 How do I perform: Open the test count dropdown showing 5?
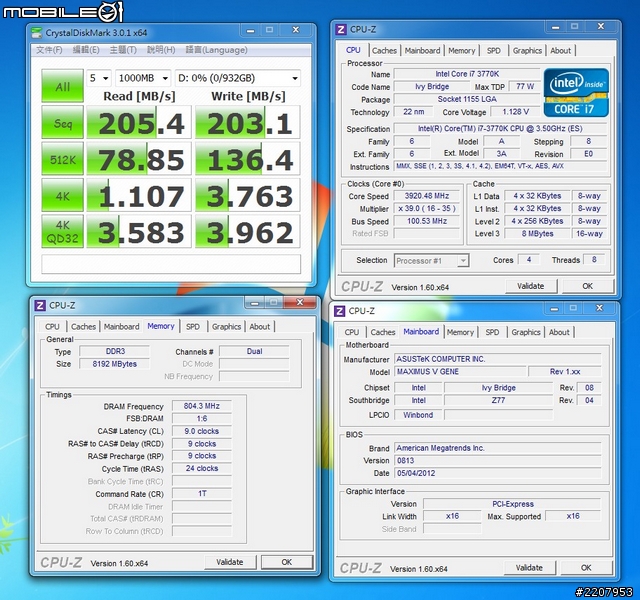pos(99,78)
